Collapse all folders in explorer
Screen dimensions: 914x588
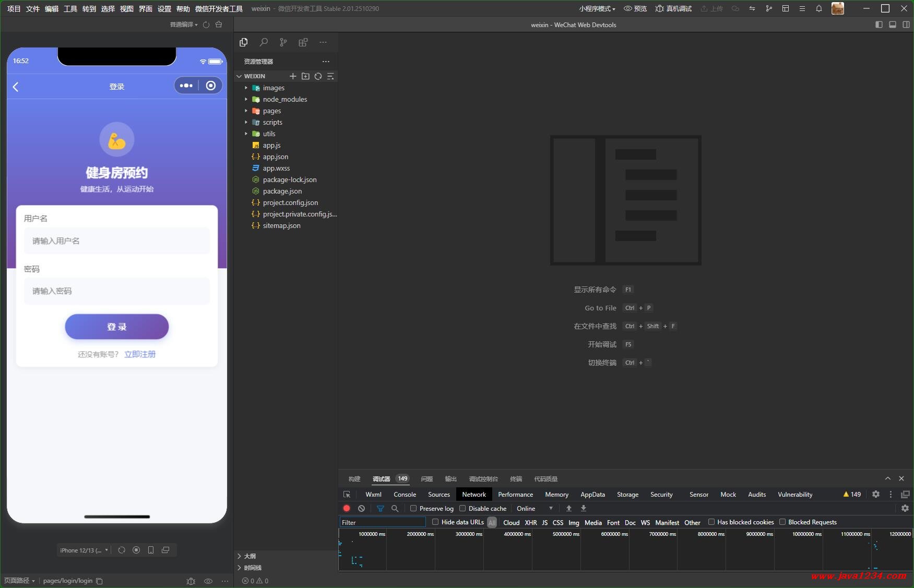[330, 76]
